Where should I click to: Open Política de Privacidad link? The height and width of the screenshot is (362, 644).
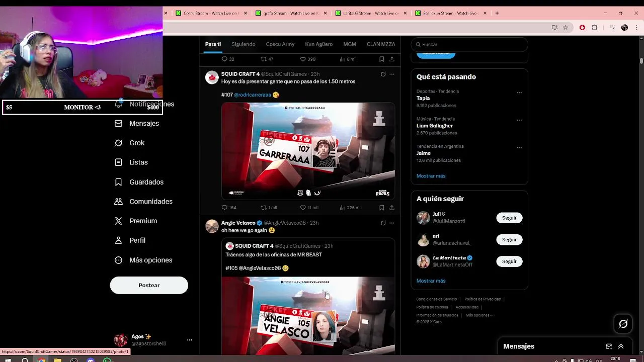tap(482, 299)
